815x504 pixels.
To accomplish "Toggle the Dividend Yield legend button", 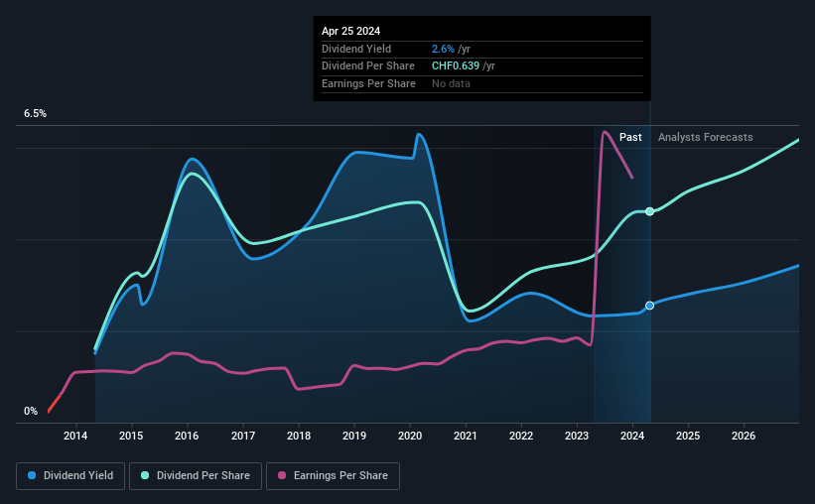I will tap(70, 476).
